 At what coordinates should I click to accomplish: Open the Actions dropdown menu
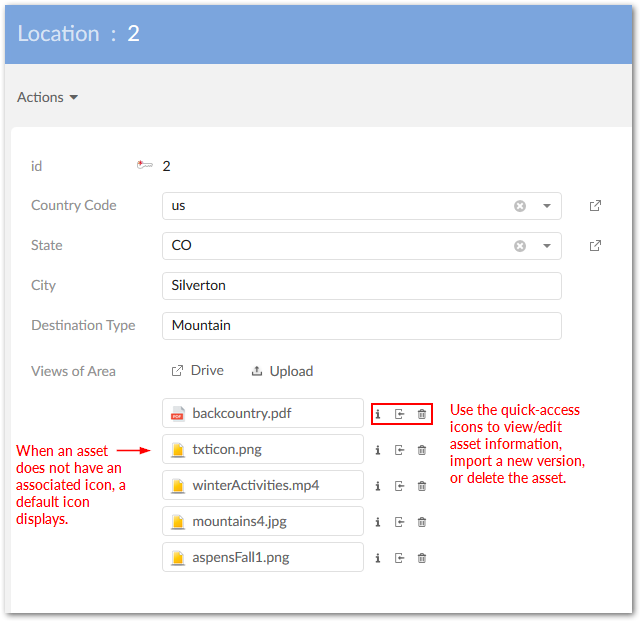[x=47, y=97]
